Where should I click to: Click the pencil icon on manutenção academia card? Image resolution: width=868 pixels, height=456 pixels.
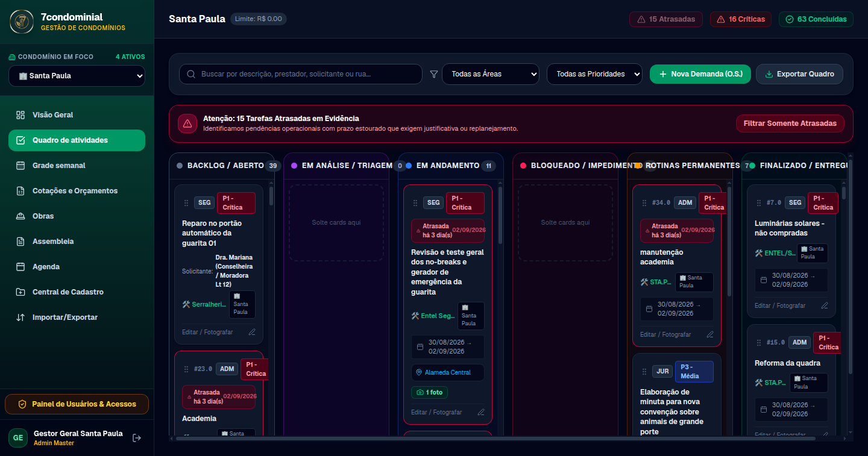pos(710,334)
